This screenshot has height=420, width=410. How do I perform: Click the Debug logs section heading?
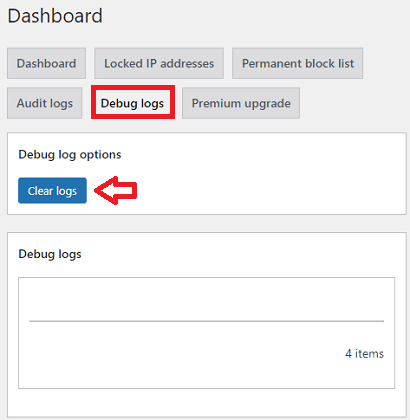(50, 254)
